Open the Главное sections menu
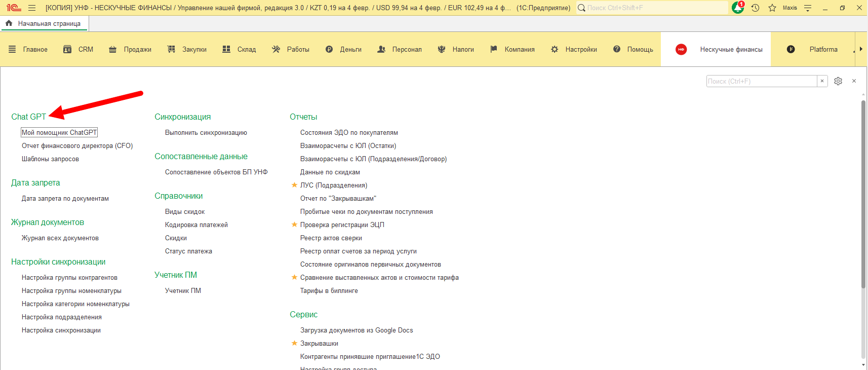Image resolution: width=868 pixels, height=370 pixels. (28, 49)
